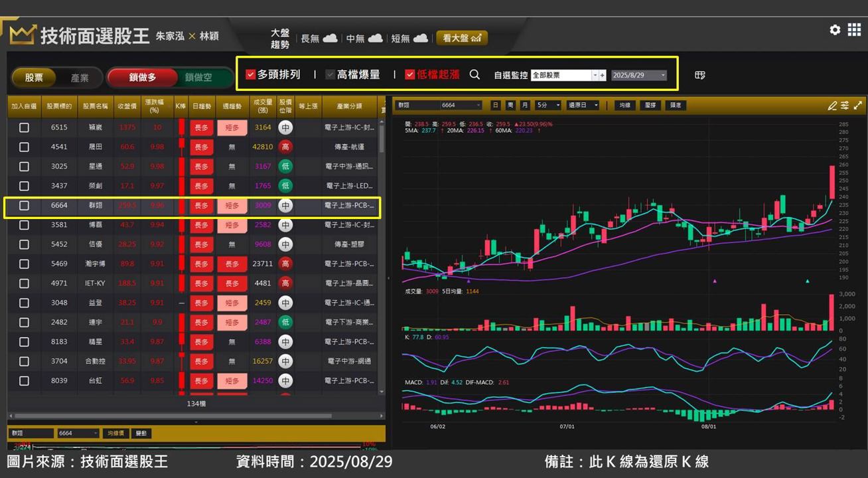Click the K棒 candle for 6515

tap(181, 127)
